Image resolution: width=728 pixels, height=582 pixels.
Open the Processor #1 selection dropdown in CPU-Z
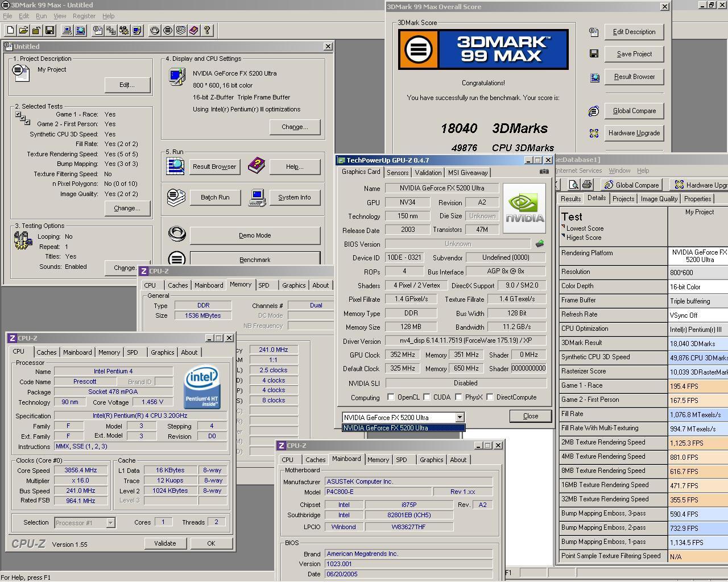click(x=110, y=523)
